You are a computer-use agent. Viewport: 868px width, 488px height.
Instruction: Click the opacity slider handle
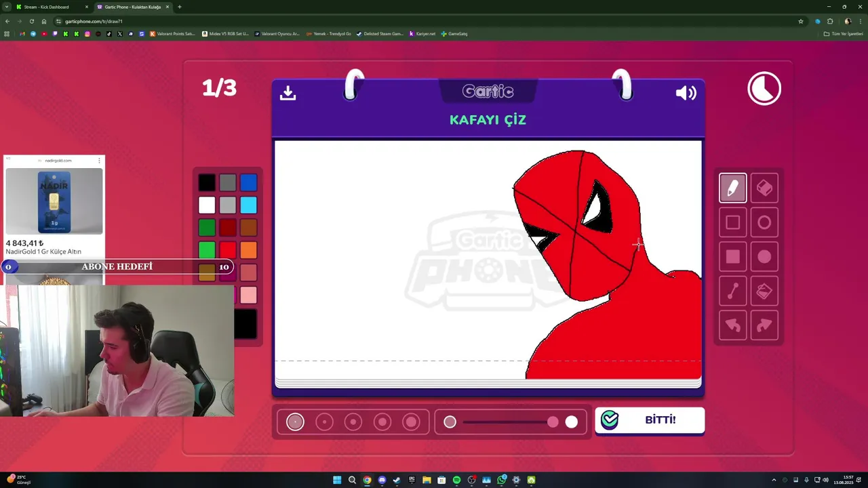553,422
